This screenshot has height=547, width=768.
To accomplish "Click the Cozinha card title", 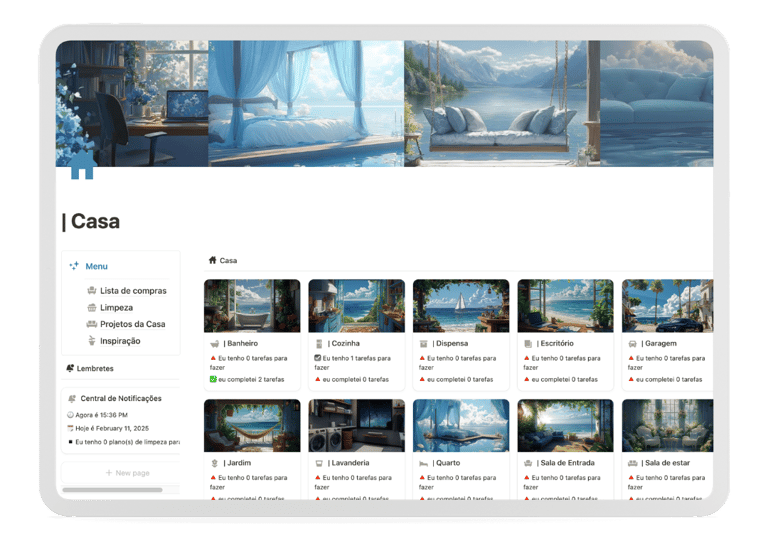I will point(344,343).
